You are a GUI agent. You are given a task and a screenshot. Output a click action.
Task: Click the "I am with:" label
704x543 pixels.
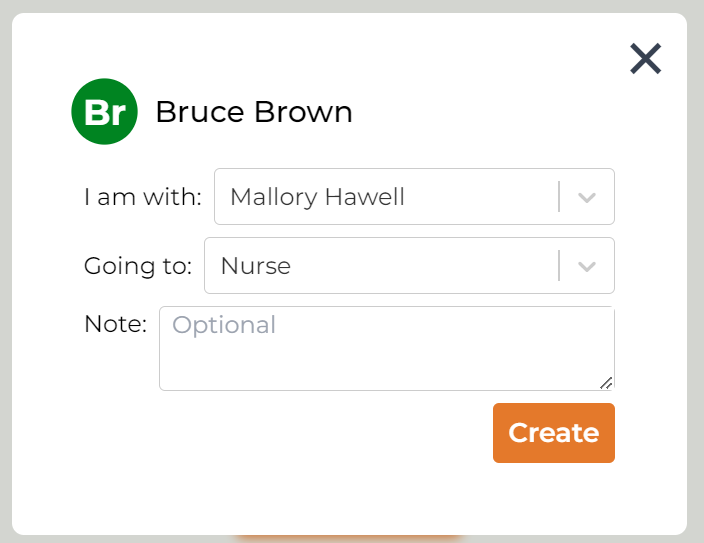[143, 197]
